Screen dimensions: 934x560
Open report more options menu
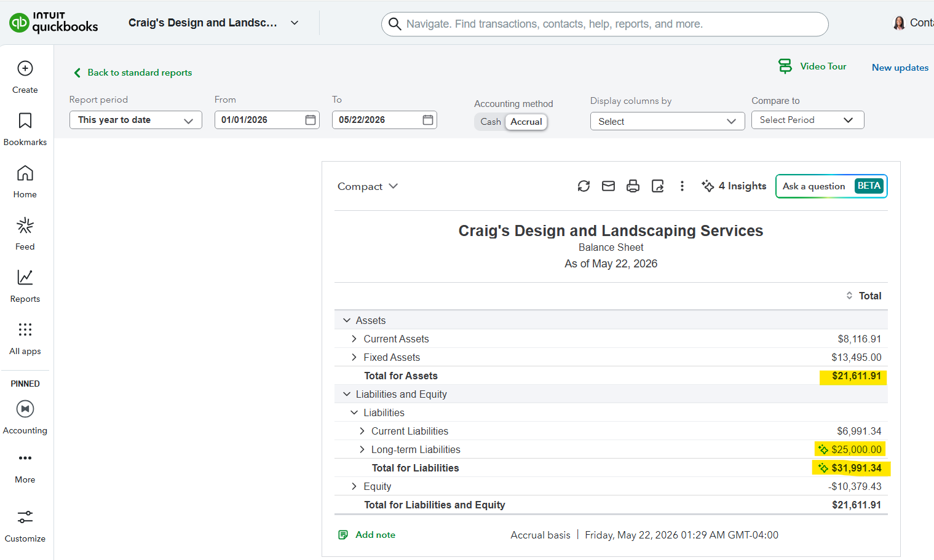pos(682,186)
